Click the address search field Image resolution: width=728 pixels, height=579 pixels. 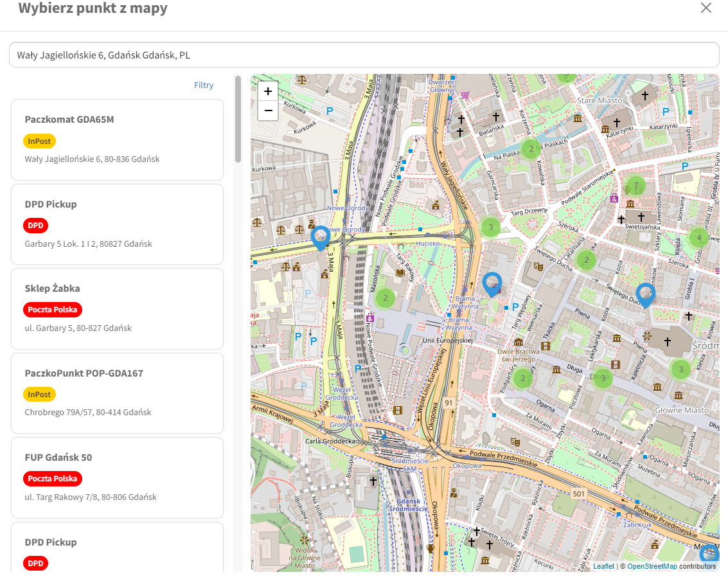[364, 55]
